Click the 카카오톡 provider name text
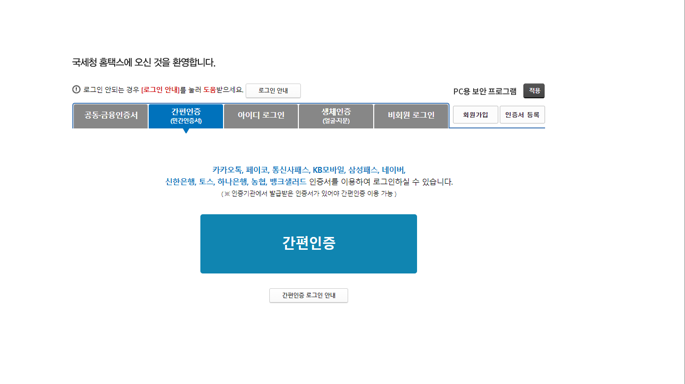The height and width of the screenshot is (384, 685). pos(227,170)
